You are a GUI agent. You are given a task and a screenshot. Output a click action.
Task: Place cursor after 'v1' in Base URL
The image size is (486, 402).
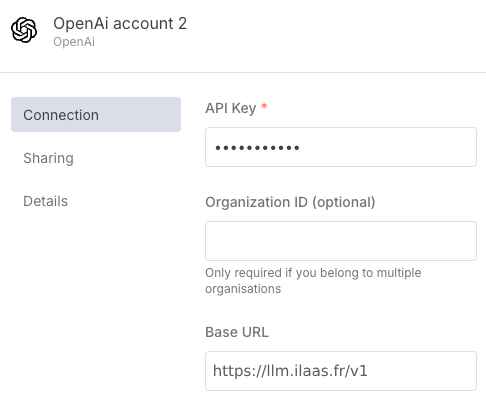(x=369, y=371)
